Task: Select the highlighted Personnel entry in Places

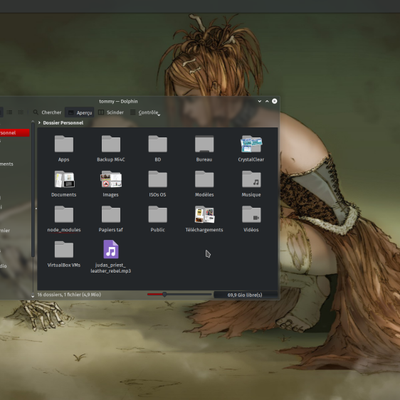Action: click(x=15, y=133)
